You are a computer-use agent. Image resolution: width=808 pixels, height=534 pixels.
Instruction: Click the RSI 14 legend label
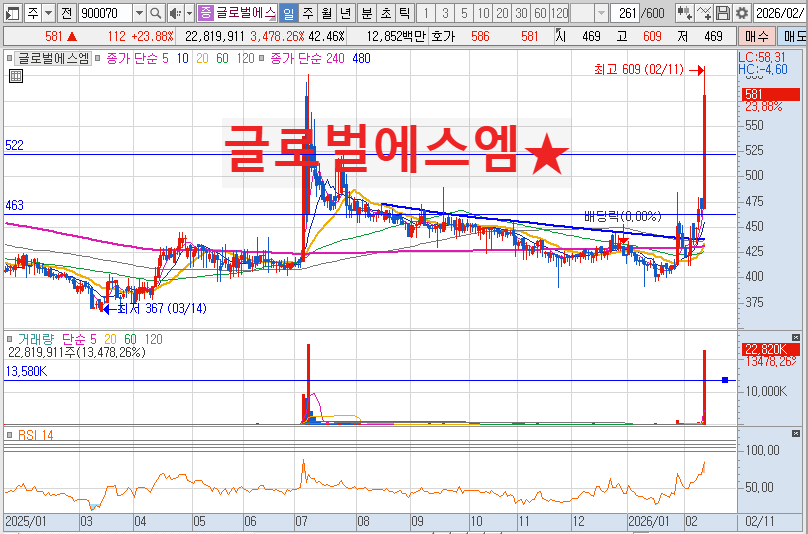click(x=36, y=436)
